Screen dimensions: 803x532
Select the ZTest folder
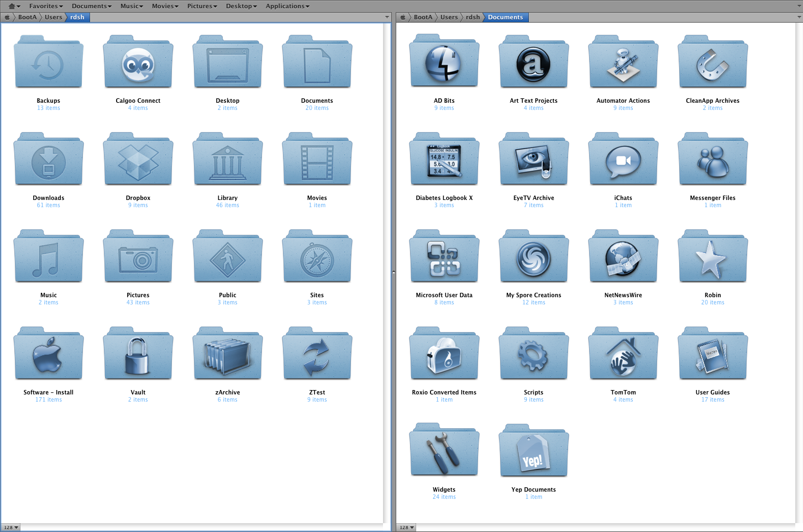point(317,354)
